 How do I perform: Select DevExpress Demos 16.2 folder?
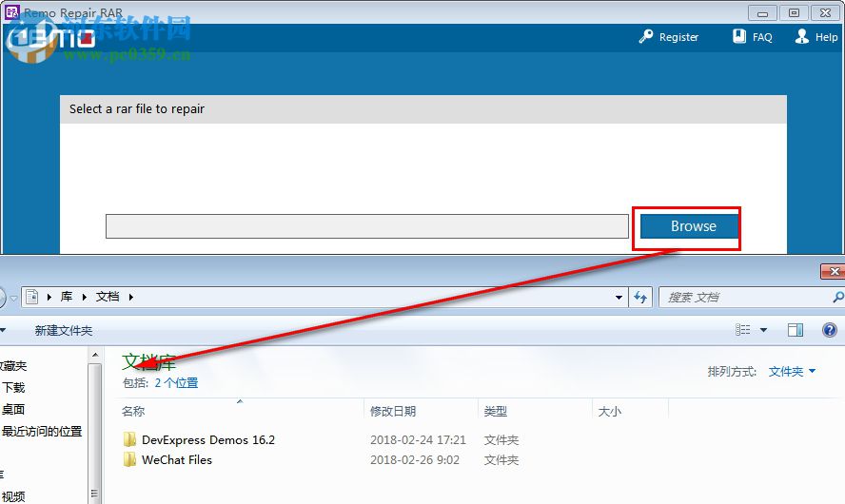(208, 440)
